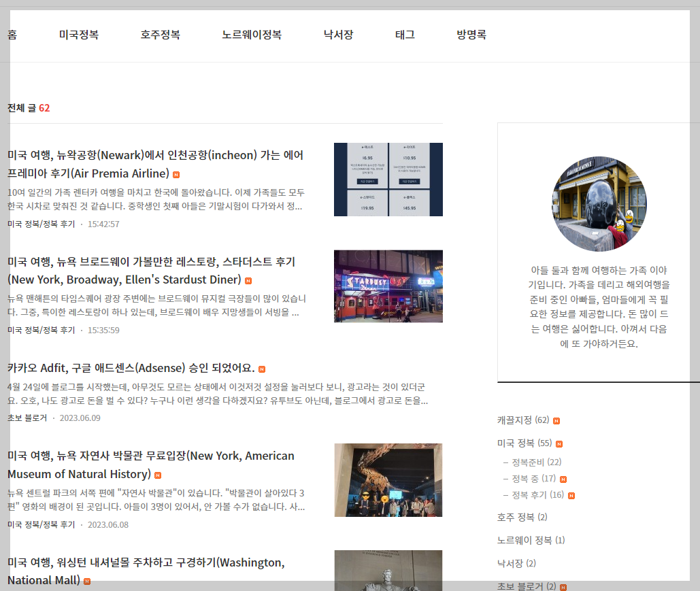Click the excerpt starting 뉴욕 맨해튼의 타임스퀘어
Viewport: 700px width, 591px height.
156,305
